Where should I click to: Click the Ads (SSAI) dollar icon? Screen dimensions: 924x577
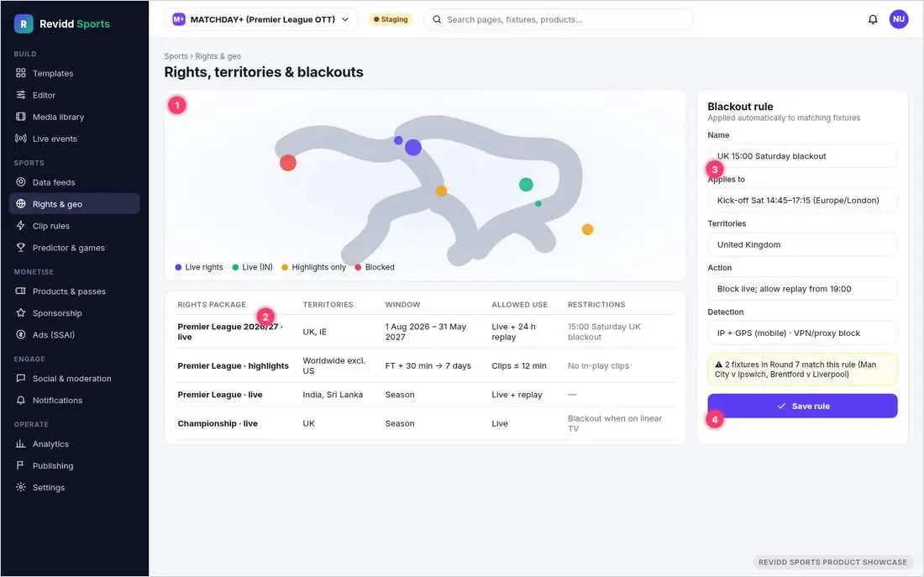pos(21,335)
